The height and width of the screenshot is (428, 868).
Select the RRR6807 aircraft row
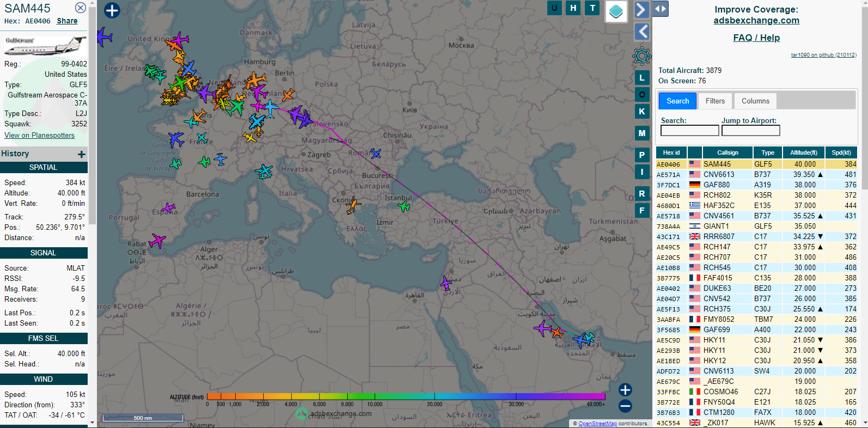pyautogui.click(x=756, y=236)
